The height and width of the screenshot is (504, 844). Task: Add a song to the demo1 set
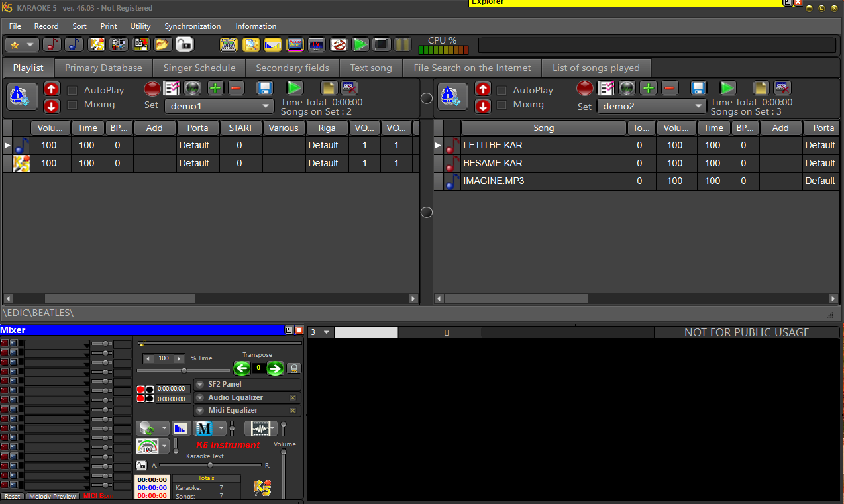(215, 87)
